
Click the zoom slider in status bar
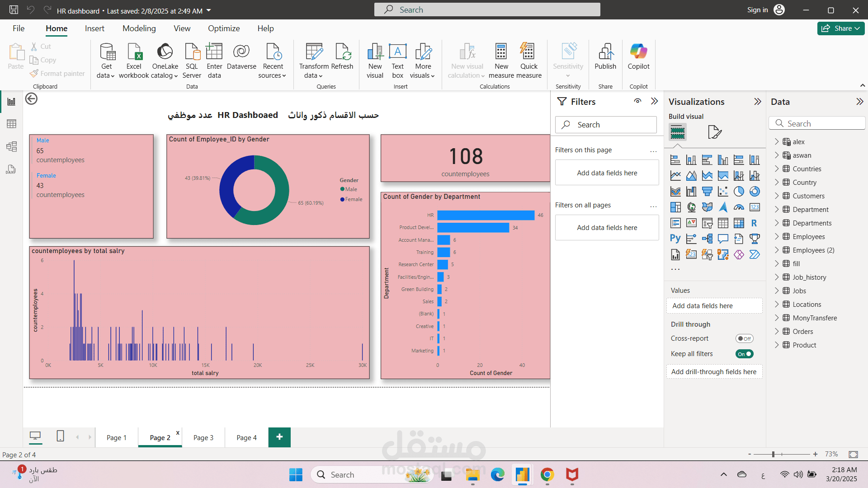(x=782, y=454)
